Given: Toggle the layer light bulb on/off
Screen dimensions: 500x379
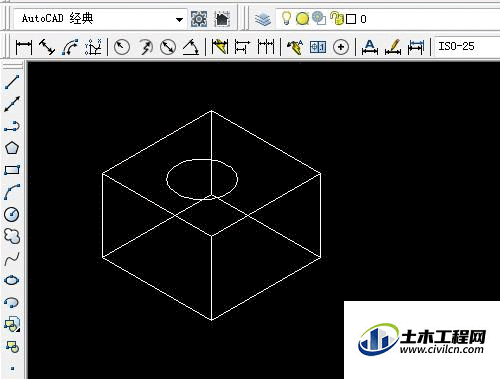Looking at the screenshot, I should point(286,18).
